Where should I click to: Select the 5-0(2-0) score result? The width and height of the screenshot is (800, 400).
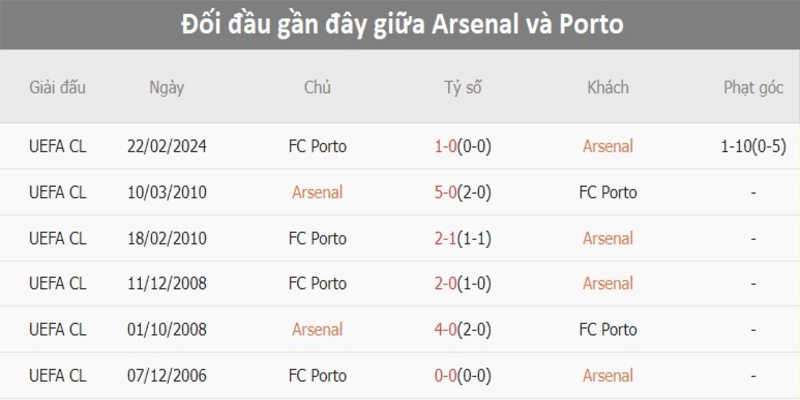463,192
